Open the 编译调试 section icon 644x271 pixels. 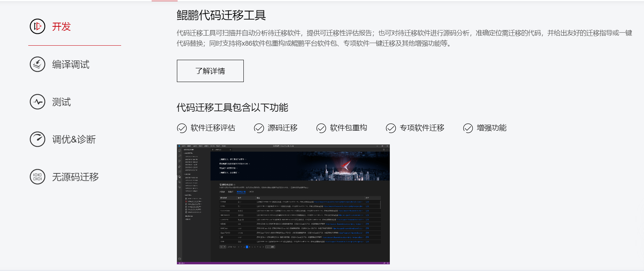(38, 64)
